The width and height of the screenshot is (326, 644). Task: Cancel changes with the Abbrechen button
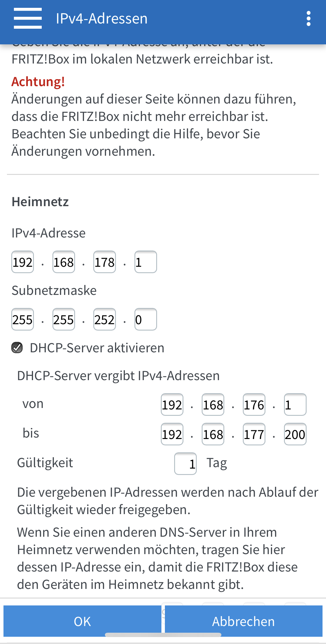pyautogui.click(x=243, y=621)
